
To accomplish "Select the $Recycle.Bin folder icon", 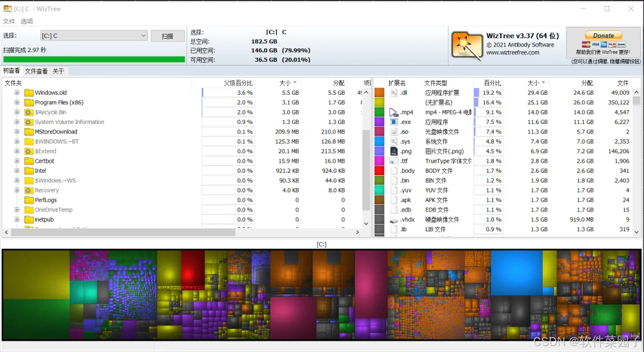I will 29,113.
